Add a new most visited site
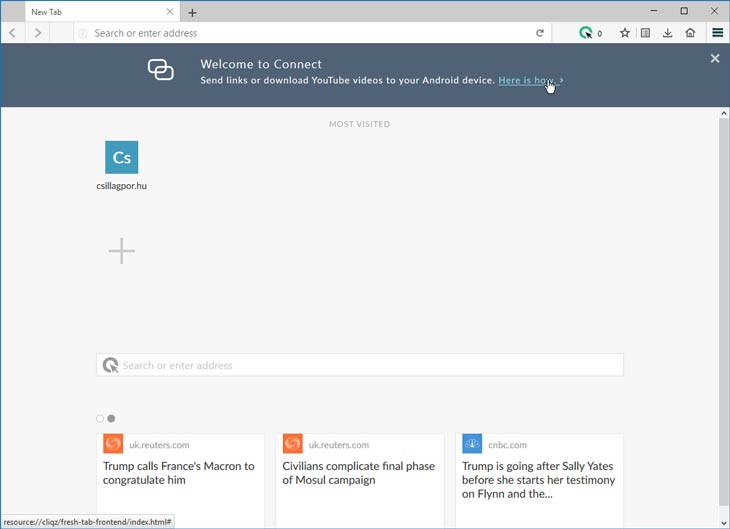This screenshot has width=730, height=529. coord(122,251)
